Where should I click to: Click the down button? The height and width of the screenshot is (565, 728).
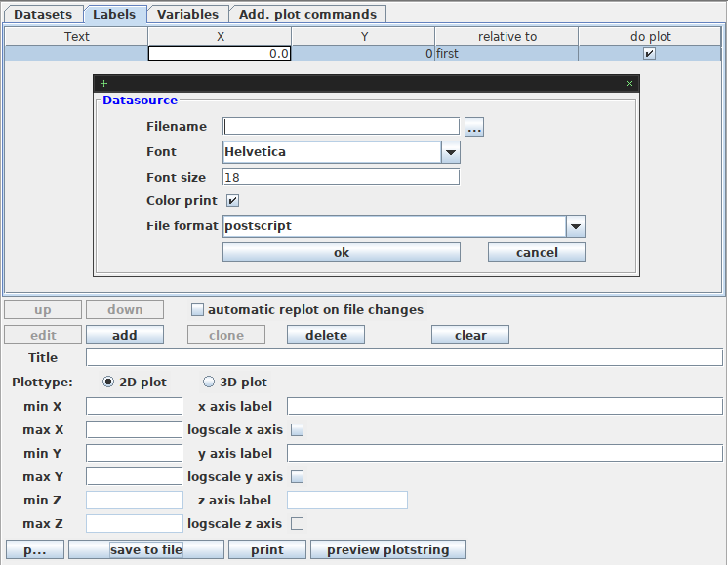point(125,309)
